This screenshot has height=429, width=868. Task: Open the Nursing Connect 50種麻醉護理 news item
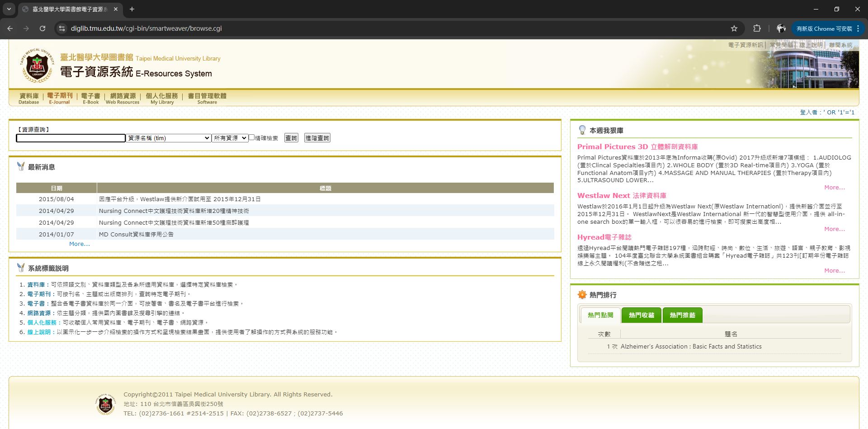[x=174, y=223]
